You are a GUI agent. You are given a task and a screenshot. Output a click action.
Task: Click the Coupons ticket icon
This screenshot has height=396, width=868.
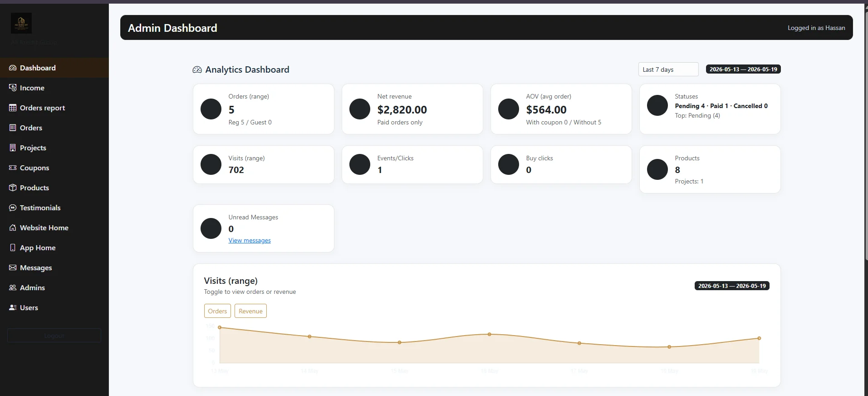[x=13, y=168]
